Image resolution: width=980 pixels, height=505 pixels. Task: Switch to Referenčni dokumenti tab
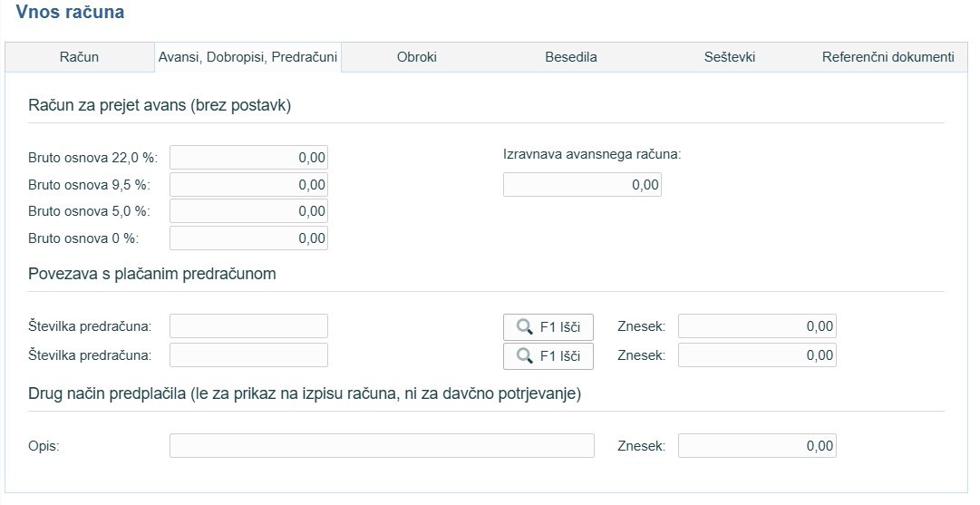(888, 57)
